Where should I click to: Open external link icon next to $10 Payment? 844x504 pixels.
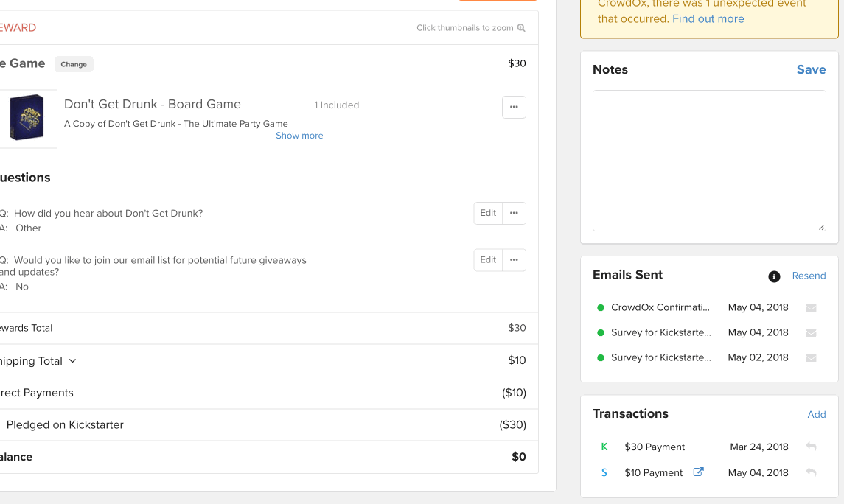698,472
